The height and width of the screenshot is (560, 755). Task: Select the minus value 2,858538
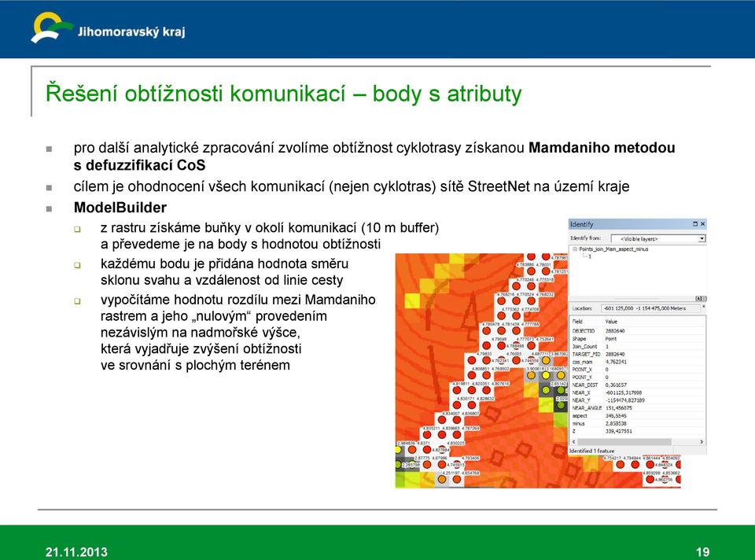point(616,423)
